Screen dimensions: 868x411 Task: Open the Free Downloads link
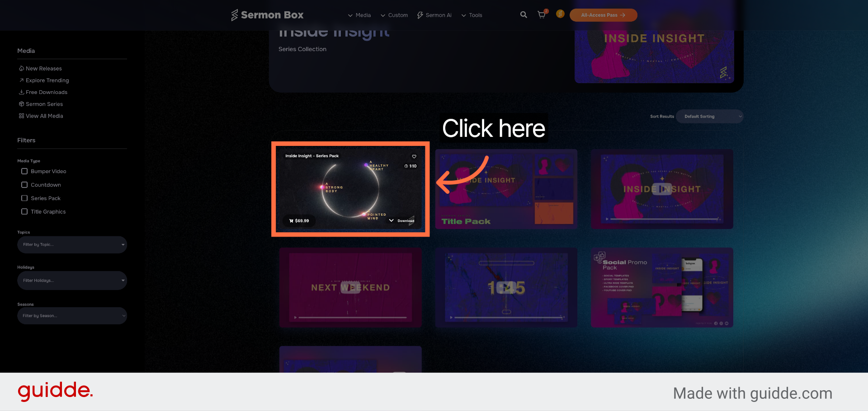click(x=43, y=92)
